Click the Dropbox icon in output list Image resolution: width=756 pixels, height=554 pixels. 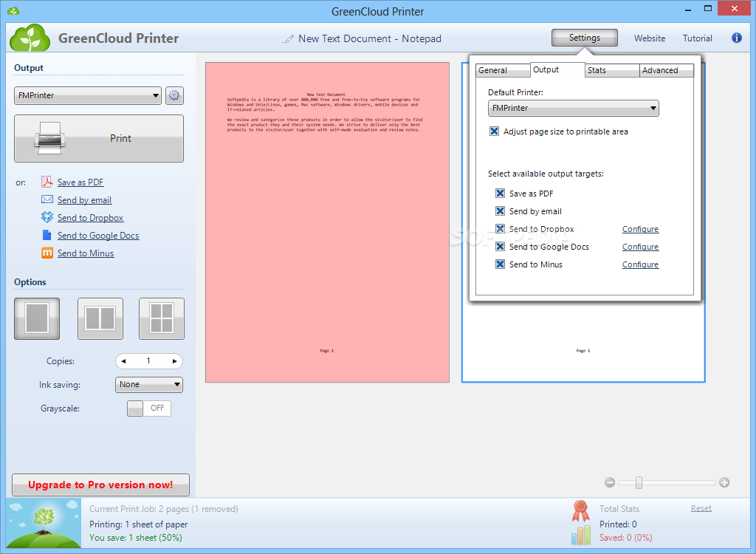47,217
